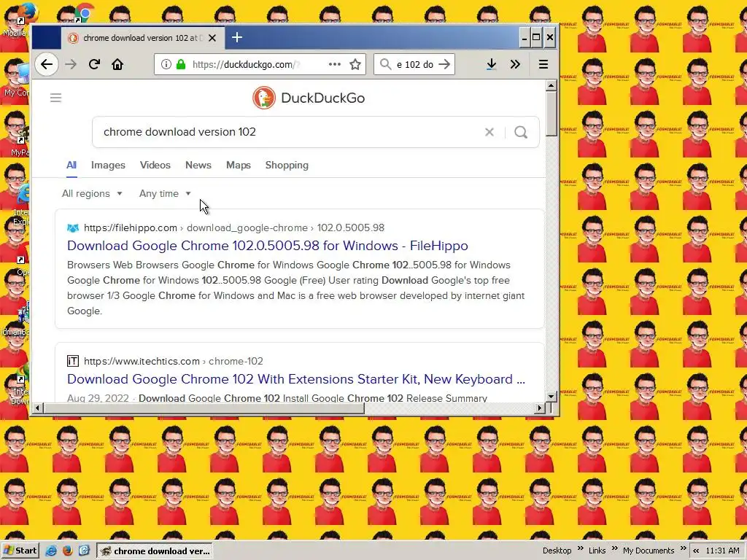Click the horizontal scrollbar thumb
Screen dimensions: 747x560
[x=204, y=408]
